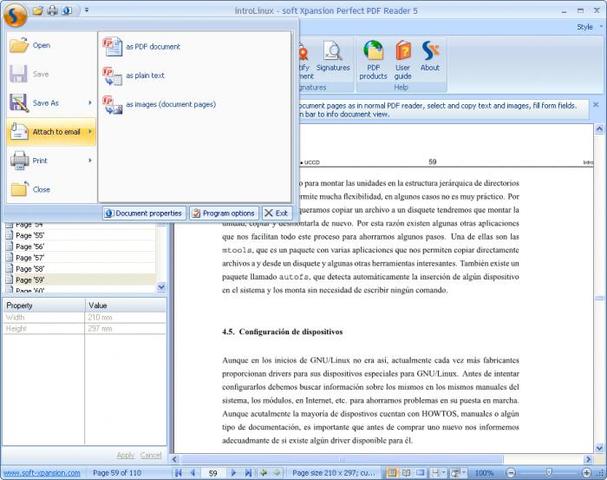Click the Save As disk icon
The height and width of the screenshot is (480, 607).
(19, 103)
